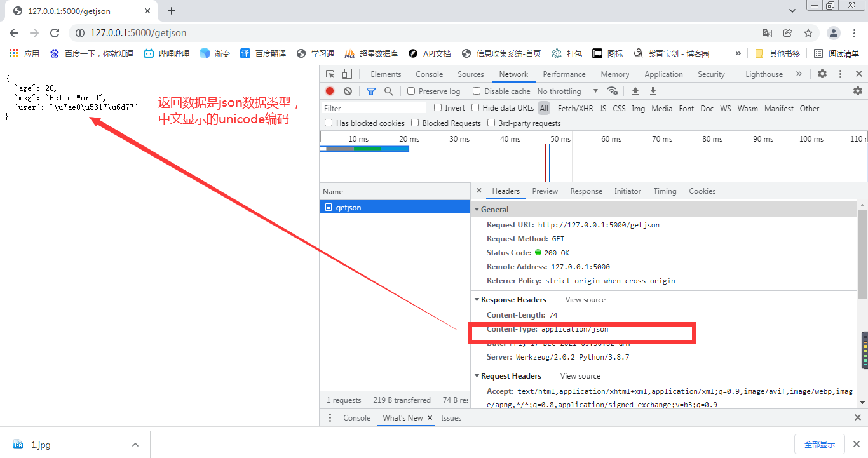Open DevTools customize three-dot menu
Viewport: 868px width, 458px height.
click(840, 74)
